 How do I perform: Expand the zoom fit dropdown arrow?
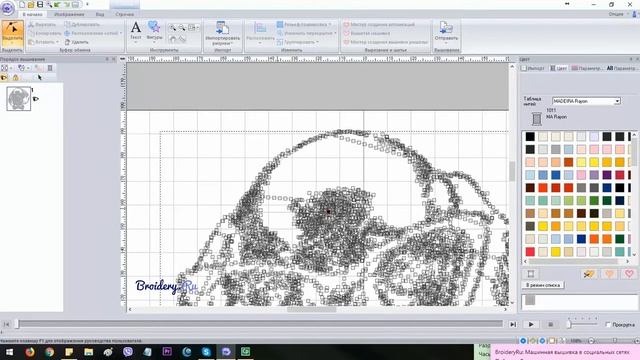[198, 28]
